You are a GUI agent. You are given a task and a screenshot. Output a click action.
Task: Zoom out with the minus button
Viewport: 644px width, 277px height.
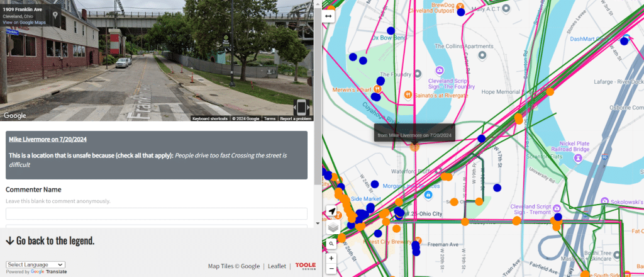(x=331, y=269)
